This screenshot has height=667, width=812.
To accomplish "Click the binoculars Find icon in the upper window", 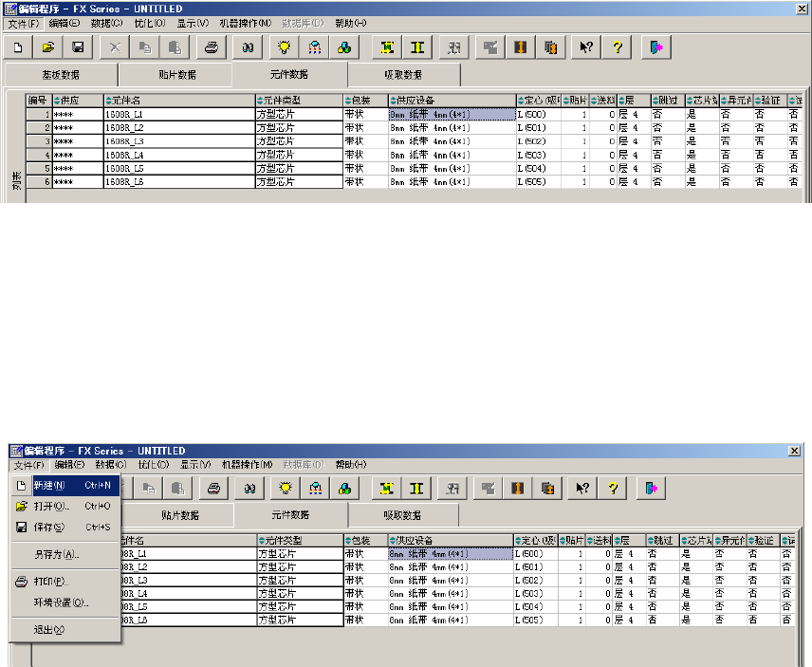I will pyautogui.click(x=248, y=47).
